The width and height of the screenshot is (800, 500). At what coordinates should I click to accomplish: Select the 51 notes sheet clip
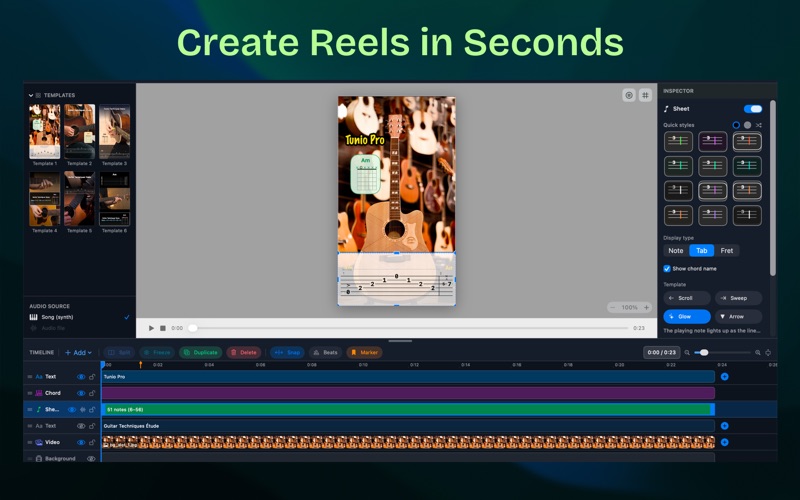[x=408, y=409]
